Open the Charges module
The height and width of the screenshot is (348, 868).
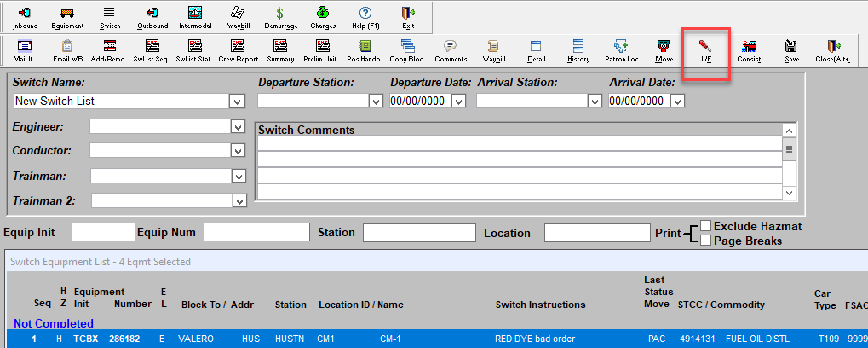(323, 18)
